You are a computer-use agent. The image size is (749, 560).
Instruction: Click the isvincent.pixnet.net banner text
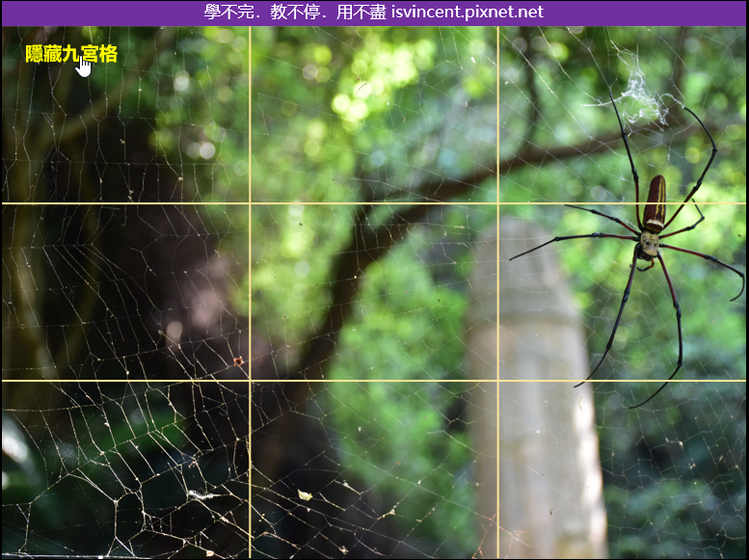coord(468,12)
